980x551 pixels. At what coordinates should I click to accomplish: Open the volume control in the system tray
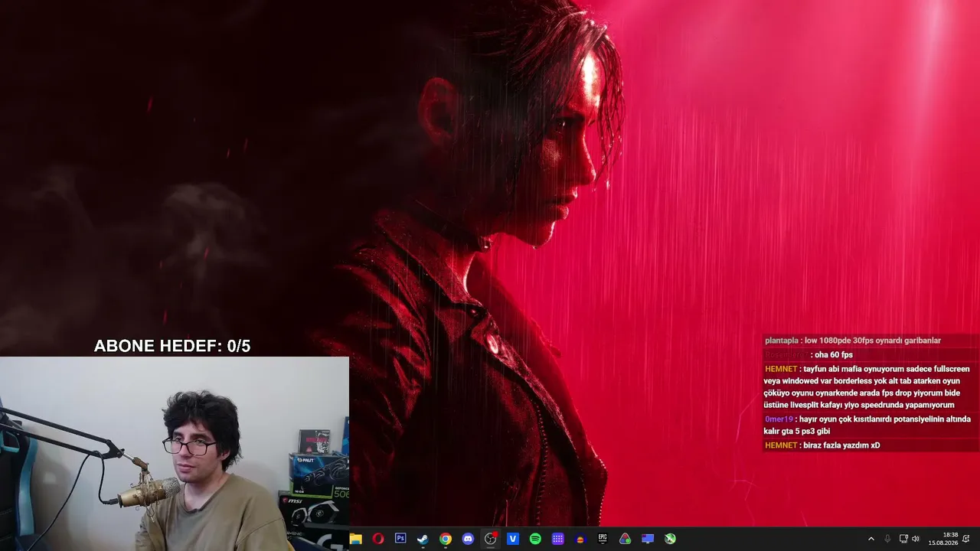pyautogui.click(x=916, y=539)
